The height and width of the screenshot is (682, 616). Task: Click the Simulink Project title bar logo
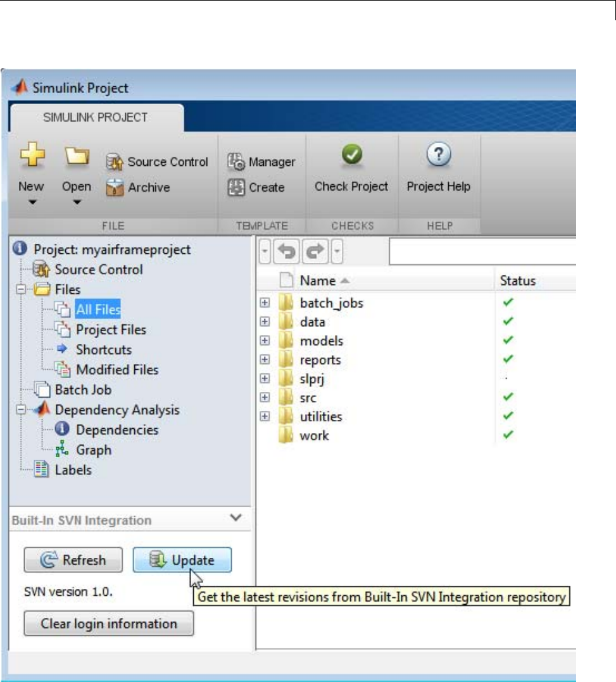click(x=20, y=87)
